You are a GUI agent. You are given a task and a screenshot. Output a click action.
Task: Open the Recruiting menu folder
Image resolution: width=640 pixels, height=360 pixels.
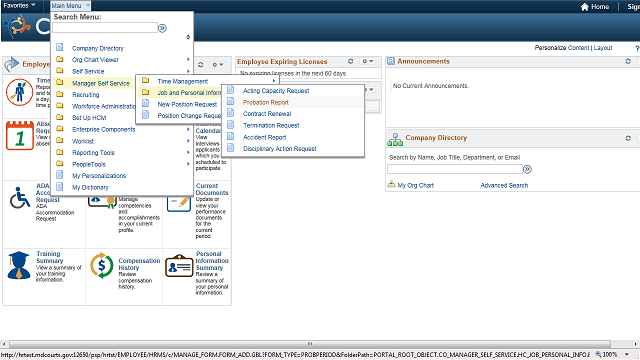point(86,94)
